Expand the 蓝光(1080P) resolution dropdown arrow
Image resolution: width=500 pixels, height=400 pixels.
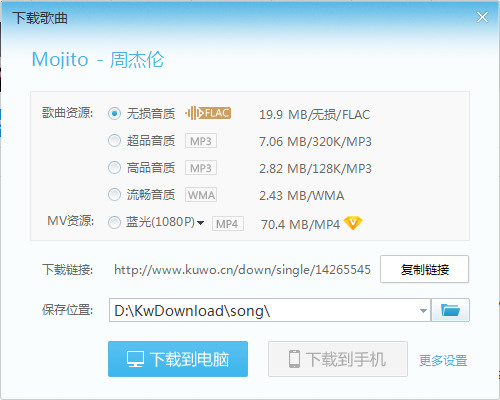click(200, 223)
